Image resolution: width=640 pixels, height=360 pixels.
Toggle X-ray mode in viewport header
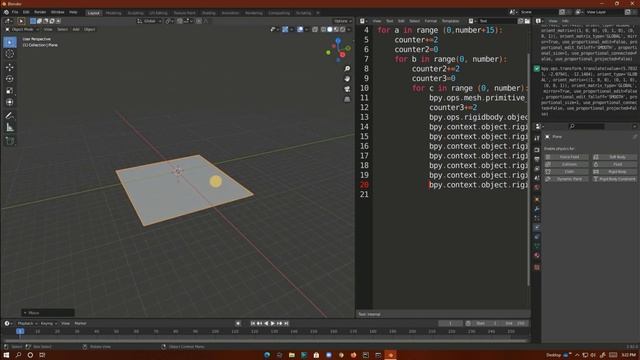pyautogui.click(x=315, y=29)
